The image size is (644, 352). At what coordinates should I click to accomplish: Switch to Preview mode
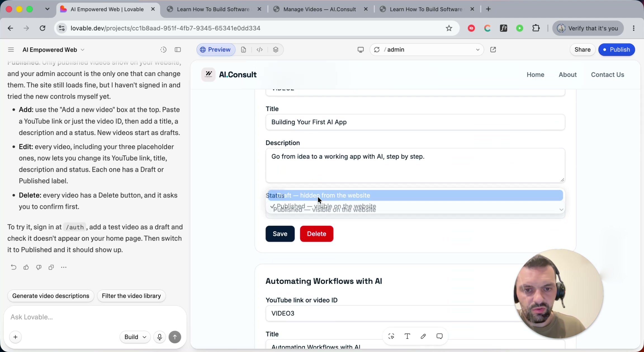[x=216, y=50]
